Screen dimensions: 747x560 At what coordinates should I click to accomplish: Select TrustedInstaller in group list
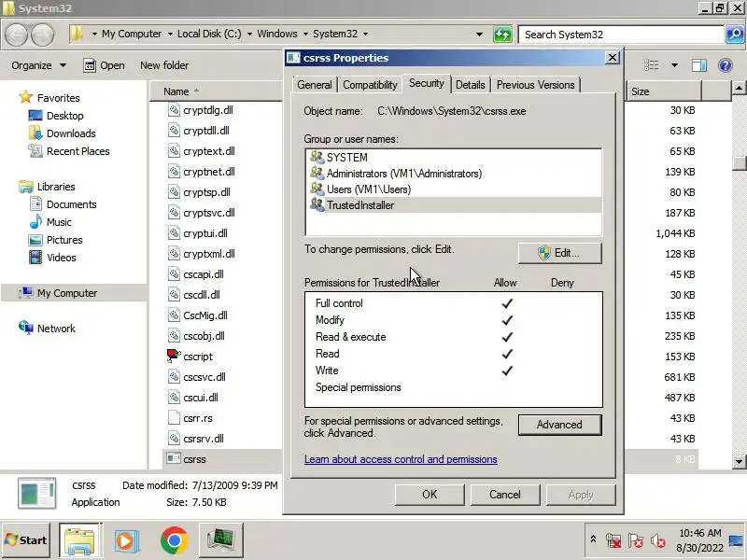point(454,205)
